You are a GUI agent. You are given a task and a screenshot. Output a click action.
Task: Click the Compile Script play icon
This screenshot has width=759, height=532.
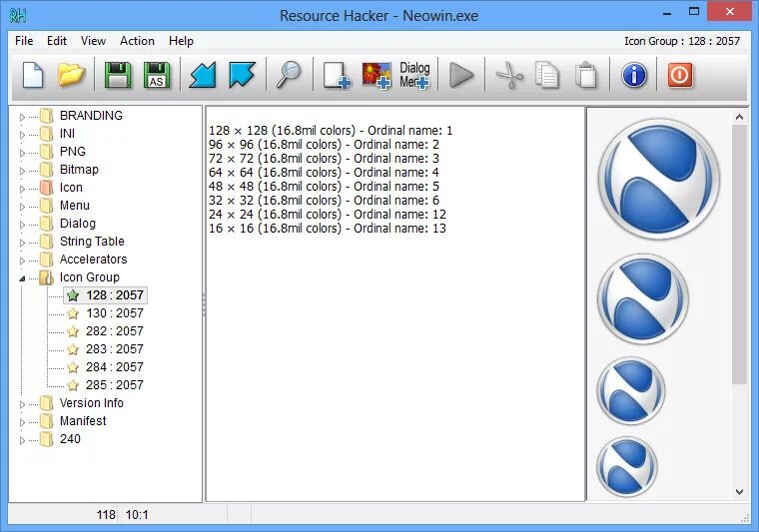point(461,75)
